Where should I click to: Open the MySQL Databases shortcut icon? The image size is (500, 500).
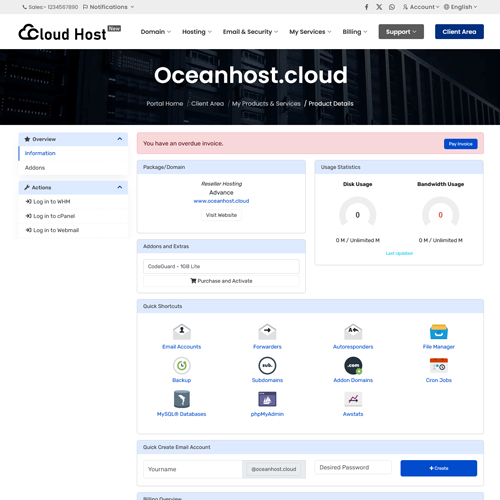(x=182, y=399)
